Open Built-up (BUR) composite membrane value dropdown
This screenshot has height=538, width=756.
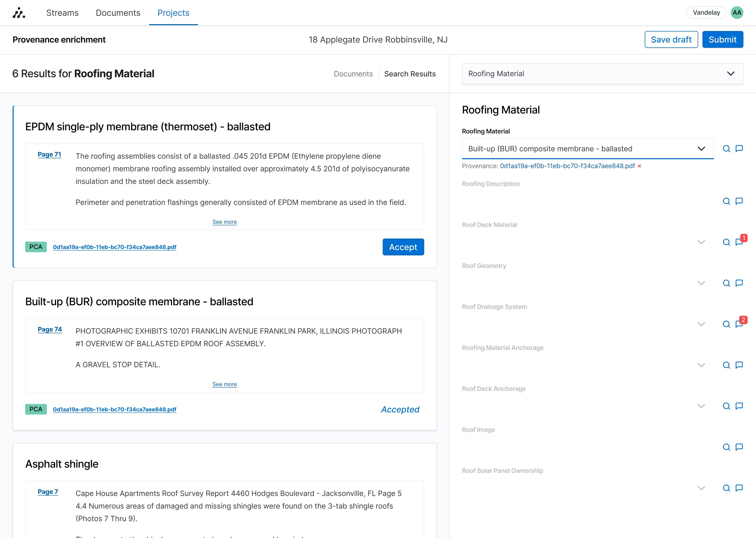[587, 149]
